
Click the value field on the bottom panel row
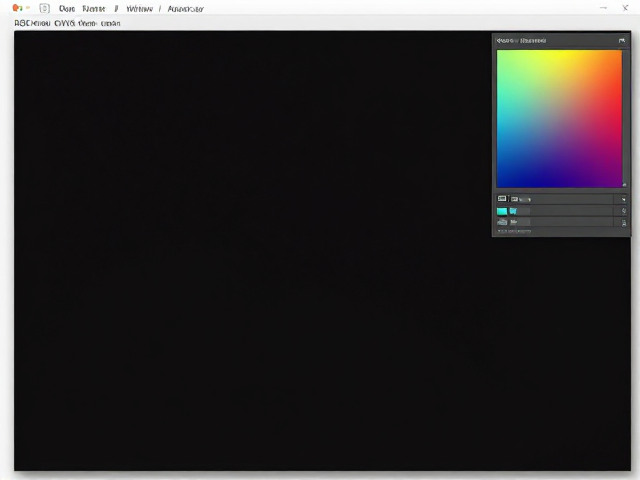pos(520,222)
